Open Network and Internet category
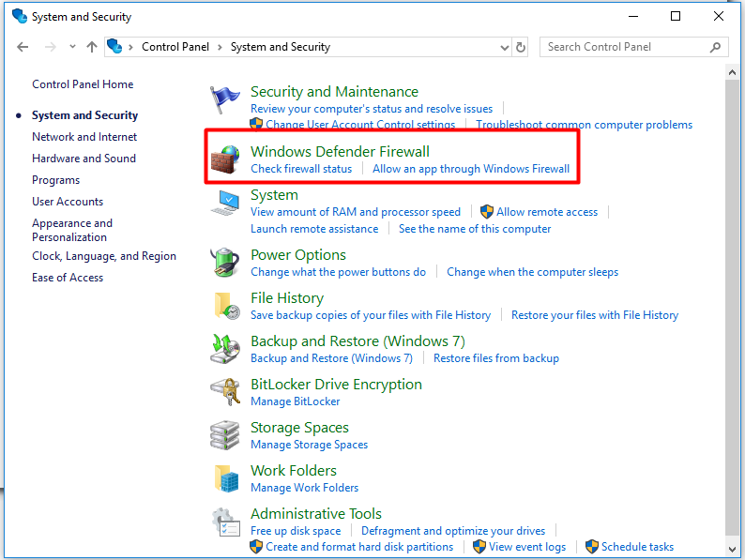 click(84, 137)
